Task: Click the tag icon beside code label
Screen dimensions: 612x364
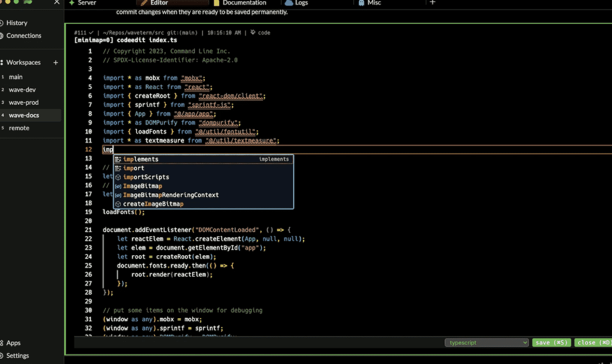Action: (x=253, y=33)
